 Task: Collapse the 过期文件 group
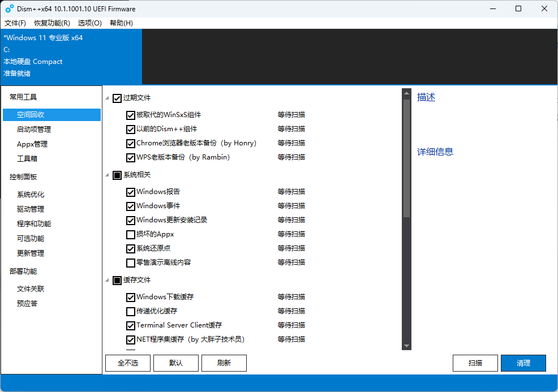[x=108, y=98]
